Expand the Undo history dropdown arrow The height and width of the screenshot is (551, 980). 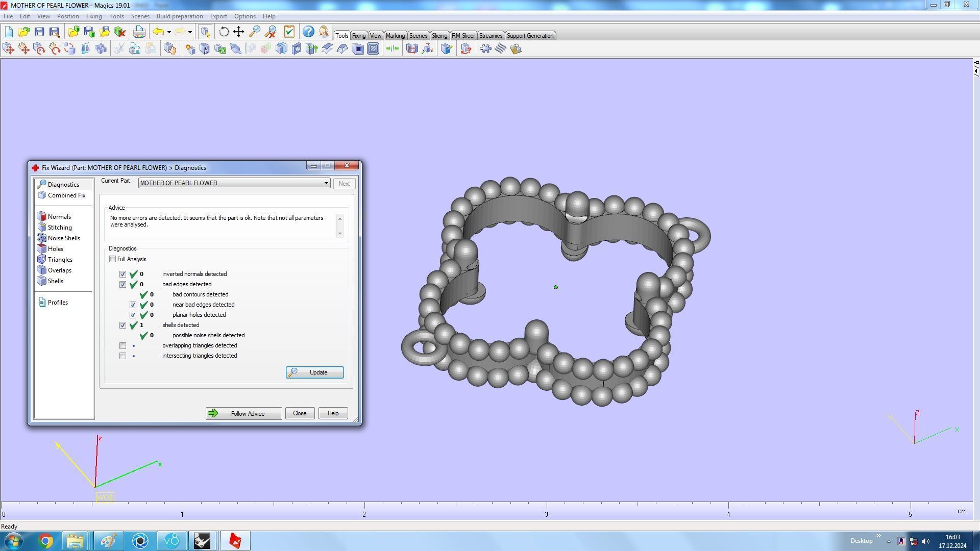pyautogui.click(x=169, y=32)
